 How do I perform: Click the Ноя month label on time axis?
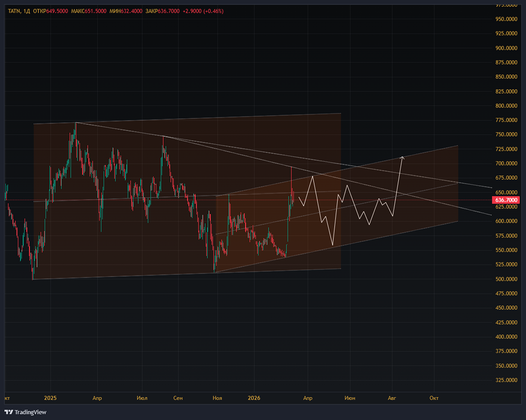pos(217,398)
